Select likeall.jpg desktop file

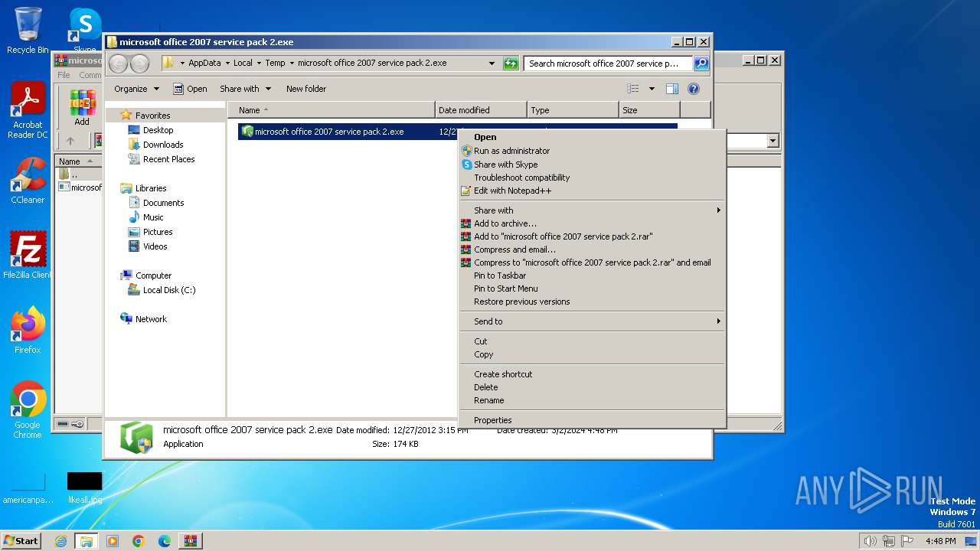(84, 487)
